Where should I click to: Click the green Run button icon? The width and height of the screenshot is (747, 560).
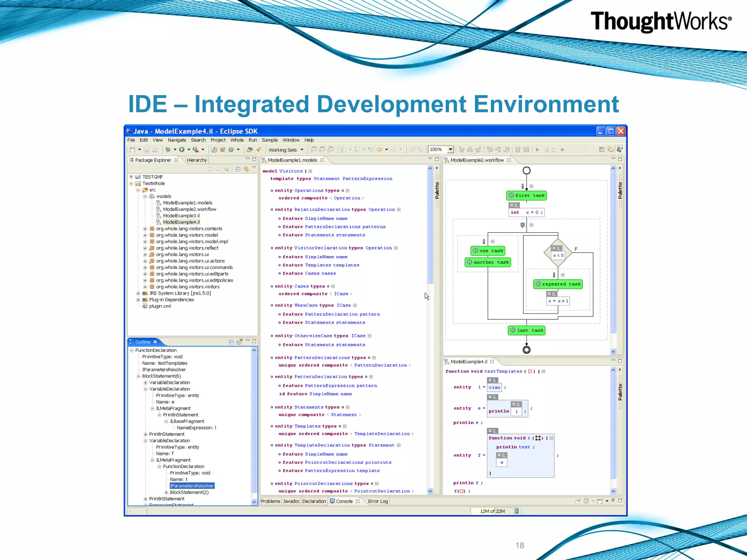[x=182, y=149]
